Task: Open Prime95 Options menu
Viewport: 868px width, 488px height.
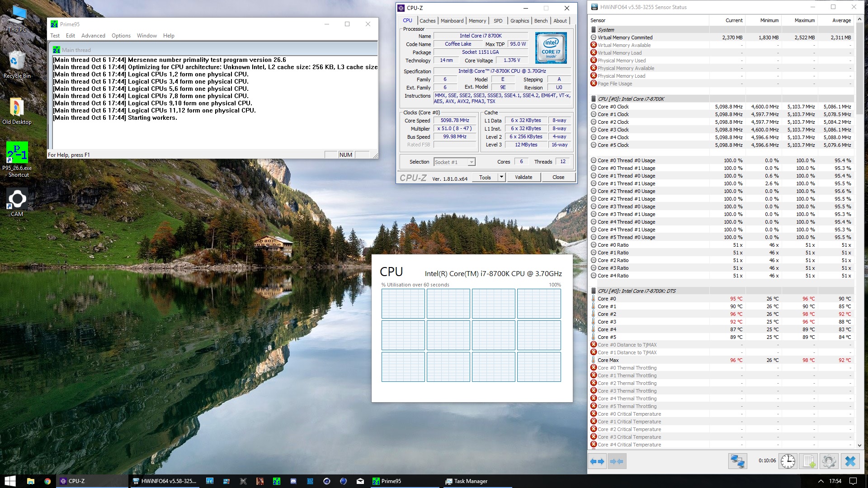Action: tap(121, 36)
